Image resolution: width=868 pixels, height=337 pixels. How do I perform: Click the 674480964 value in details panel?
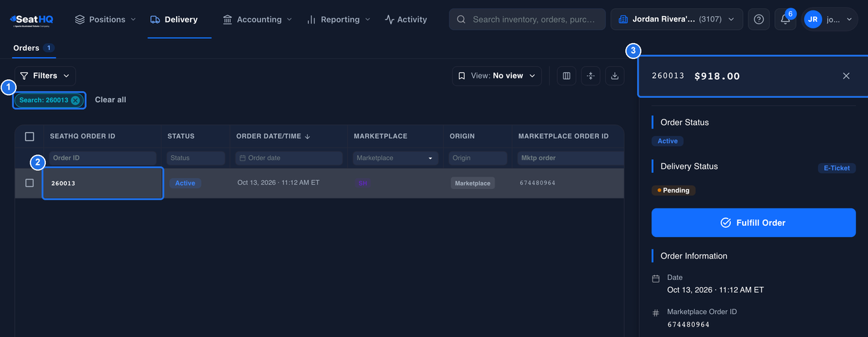pos(689,324)
